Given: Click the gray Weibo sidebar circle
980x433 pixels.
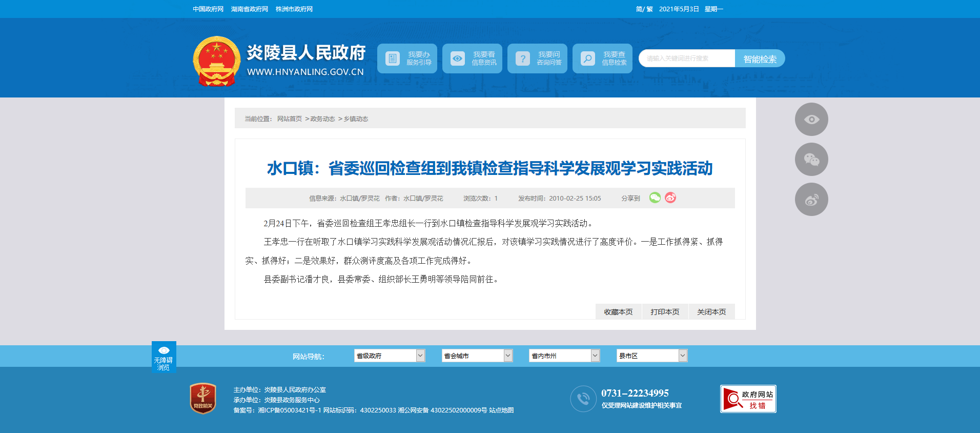Looking at the screenshot, I should click(811, 200).
